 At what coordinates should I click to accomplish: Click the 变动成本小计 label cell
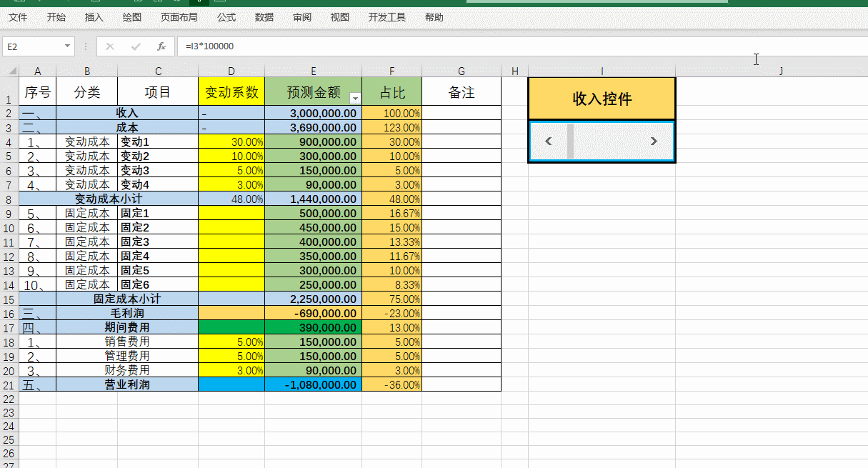109,199
